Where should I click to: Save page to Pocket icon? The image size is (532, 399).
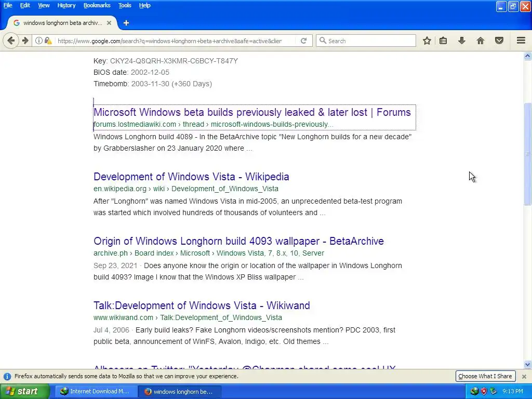[x=499, y=41]
